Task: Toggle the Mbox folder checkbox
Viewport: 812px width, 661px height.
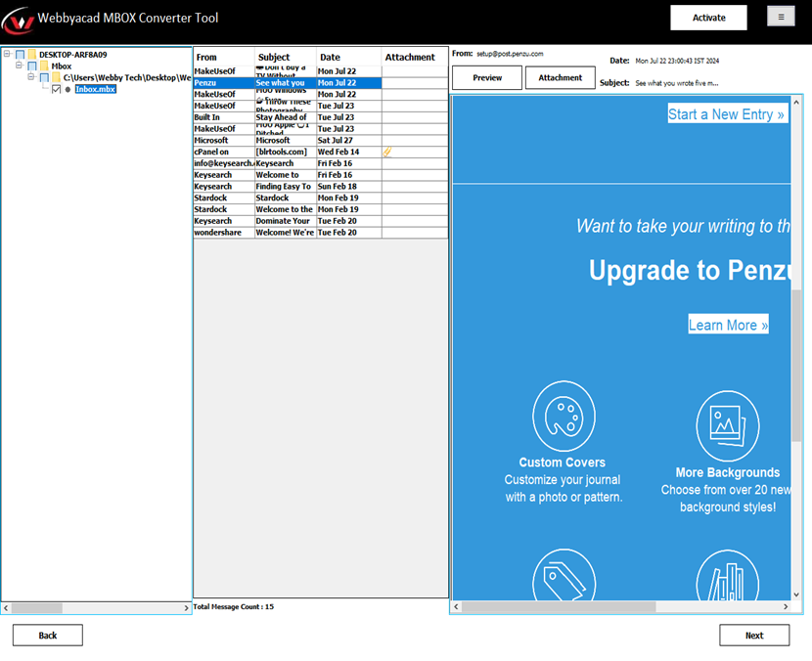Action: click(x=32, y=66)
